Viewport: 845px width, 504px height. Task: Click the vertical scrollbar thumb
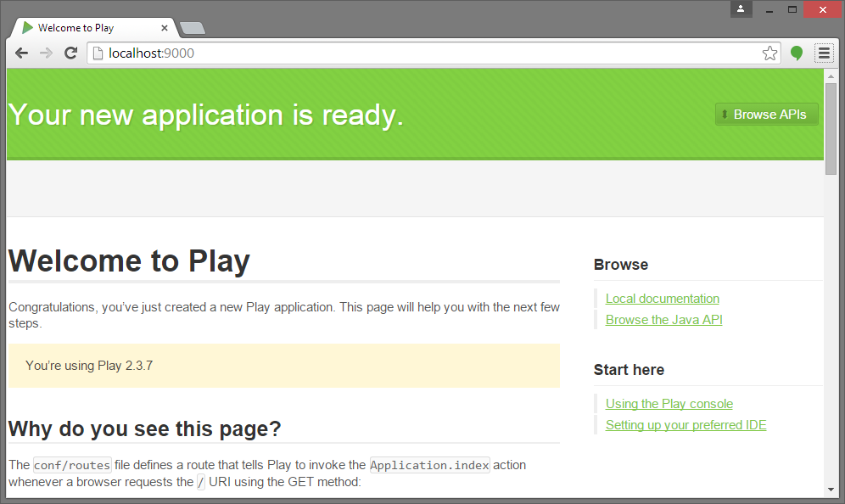[831, 129]
